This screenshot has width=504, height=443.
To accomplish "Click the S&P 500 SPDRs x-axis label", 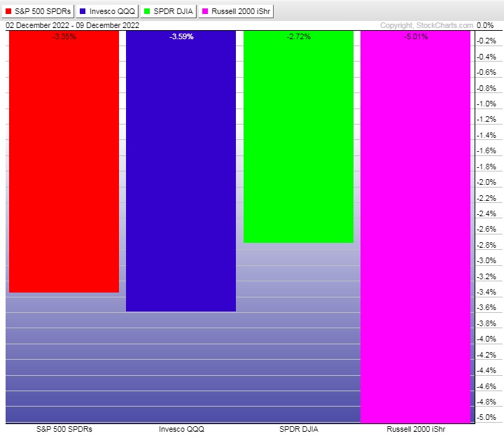I will coord(64,429).
